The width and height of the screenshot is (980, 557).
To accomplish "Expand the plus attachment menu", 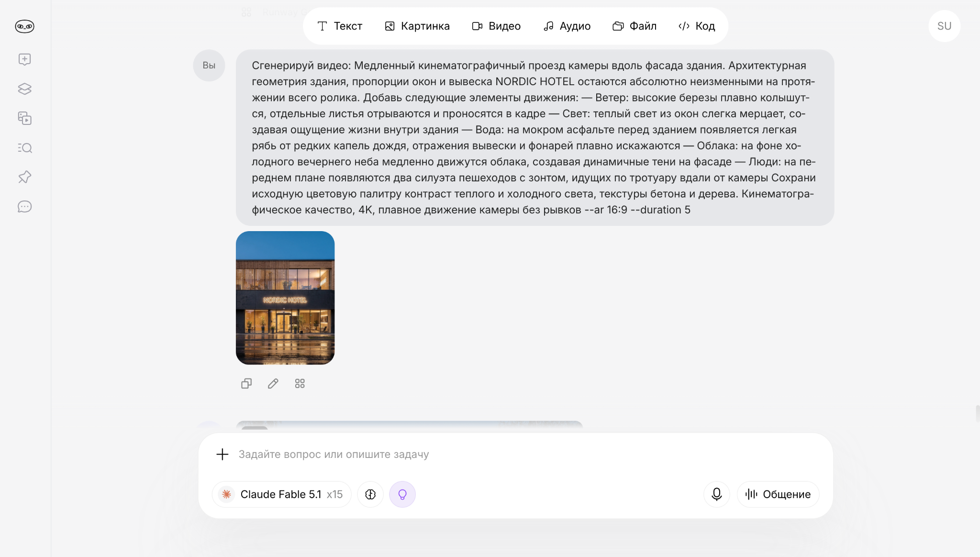I will 223,454.
